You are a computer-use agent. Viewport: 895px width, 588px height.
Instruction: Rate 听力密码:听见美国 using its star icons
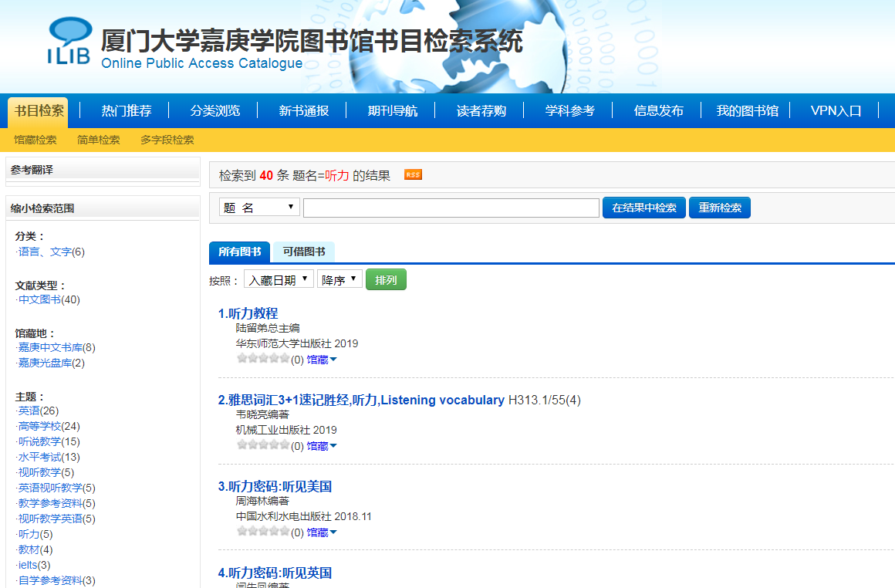(262, 532)
